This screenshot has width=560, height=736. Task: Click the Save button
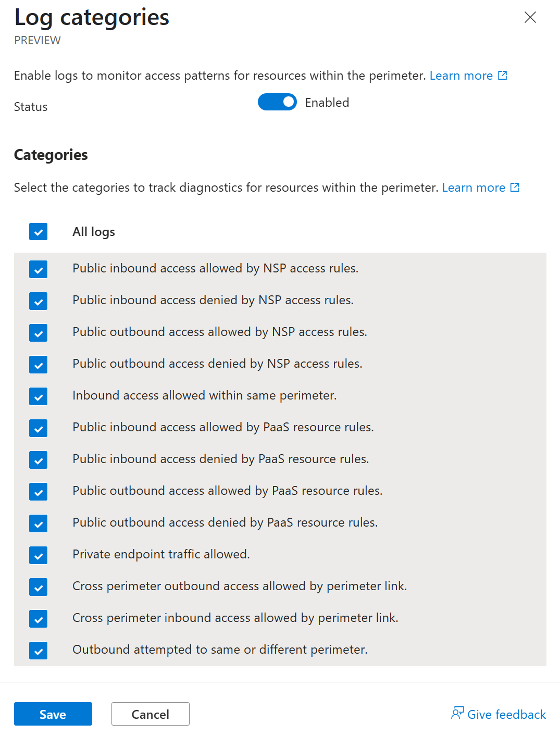[x=53, y=714]
